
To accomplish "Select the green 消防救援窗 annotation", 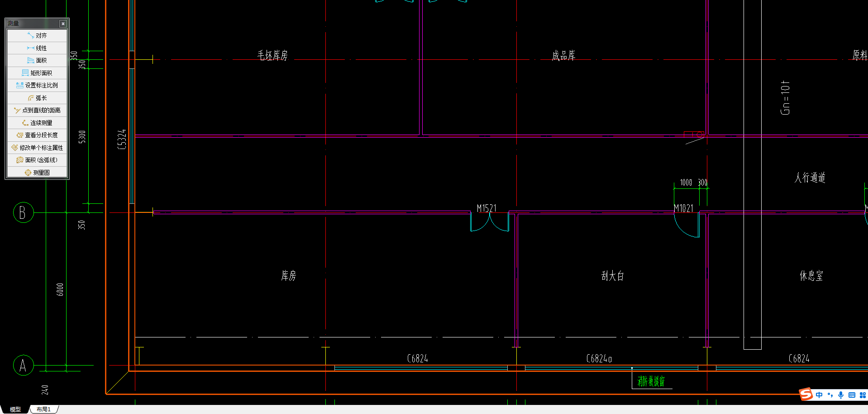I will 651,381.
